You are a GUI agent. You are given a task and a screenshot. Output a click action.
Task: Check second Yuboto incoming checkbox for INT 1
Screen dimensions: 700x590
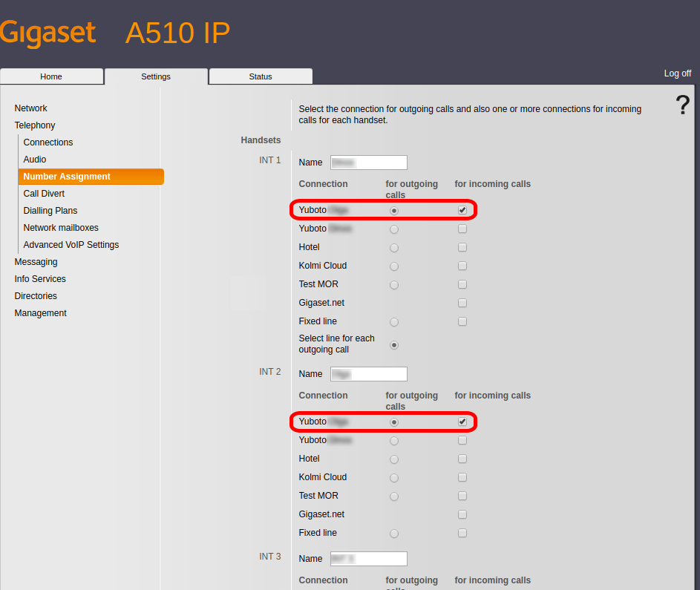[462, 229]
